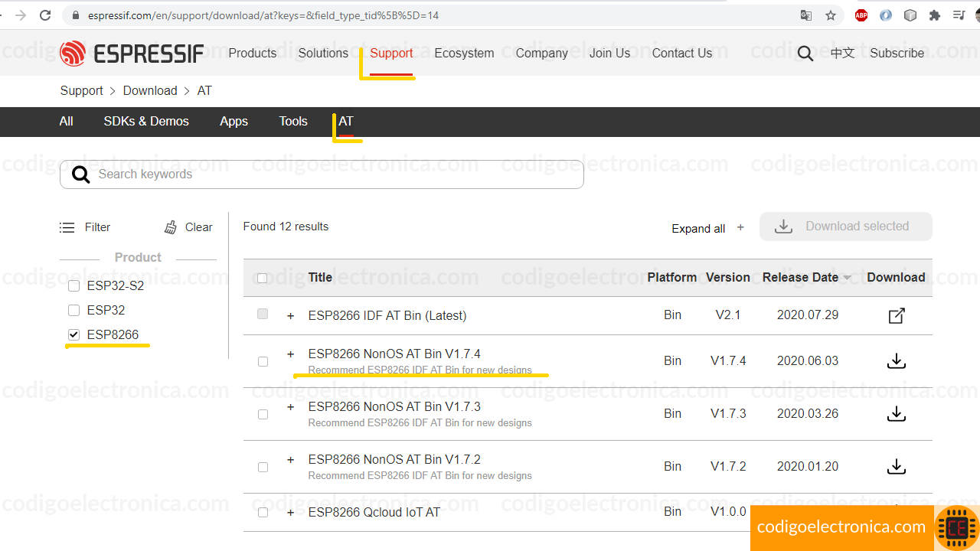This screenshot has width=980, height=551.
Task: Expand the ESP8266 Qcloud IoT AT row
Action: 290,512
